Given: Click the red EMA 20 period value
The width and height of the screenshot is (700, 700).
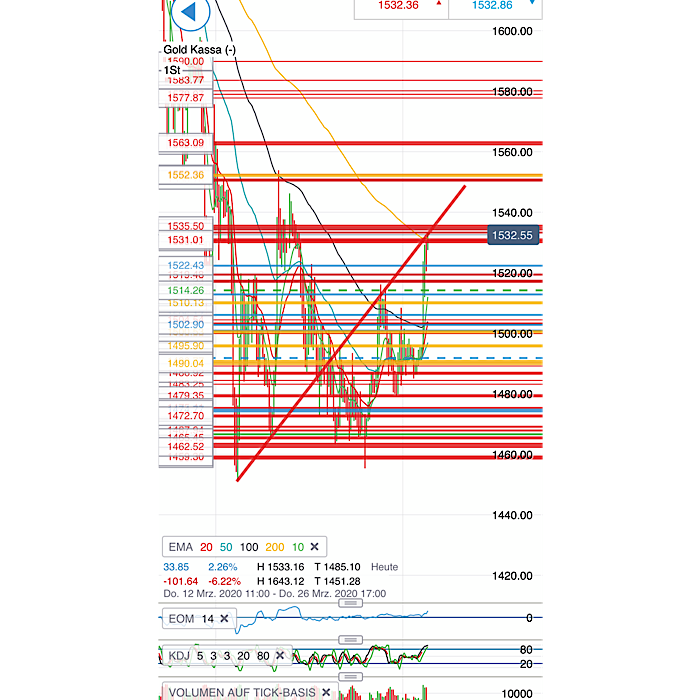Looking at the screenshot, I should point(206,547).
